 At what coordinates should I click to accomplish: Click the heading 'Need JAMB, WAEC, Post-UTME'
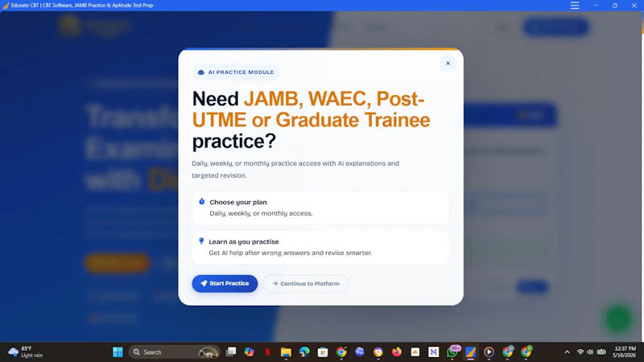click(x=311, y=120)
